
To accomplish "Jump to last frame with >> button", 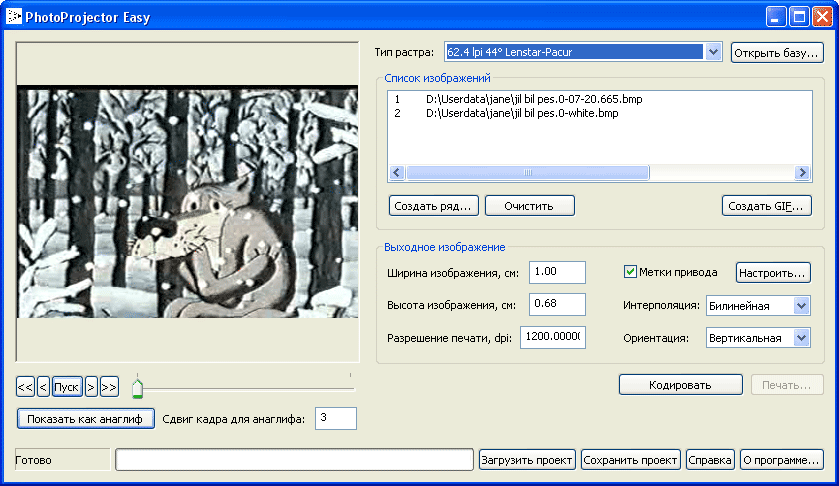I will (109, 387).
